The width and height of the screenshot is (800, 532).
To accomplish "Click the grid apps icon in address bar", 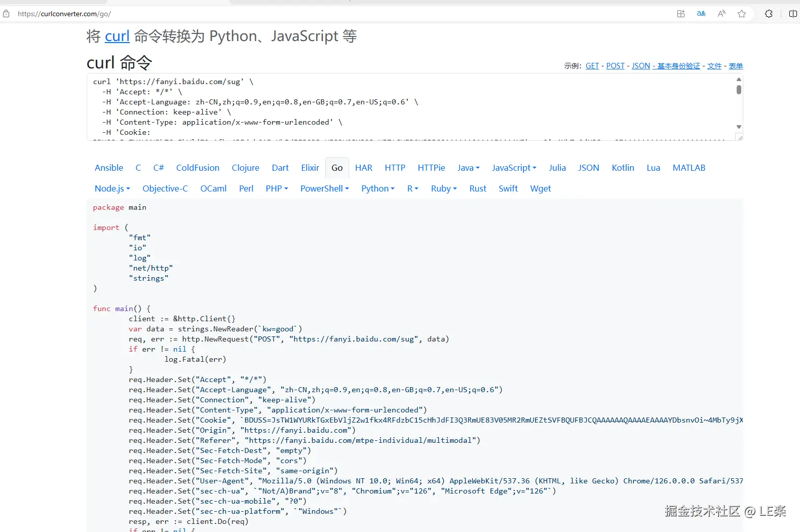I will (681, 14).
